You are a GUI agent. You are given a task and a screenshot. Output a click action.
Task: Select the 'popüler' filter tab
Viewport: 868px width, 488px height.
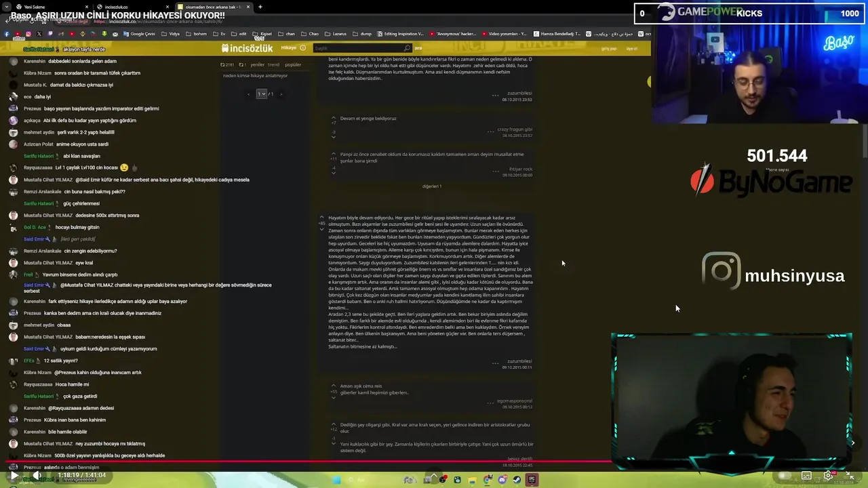293,65
